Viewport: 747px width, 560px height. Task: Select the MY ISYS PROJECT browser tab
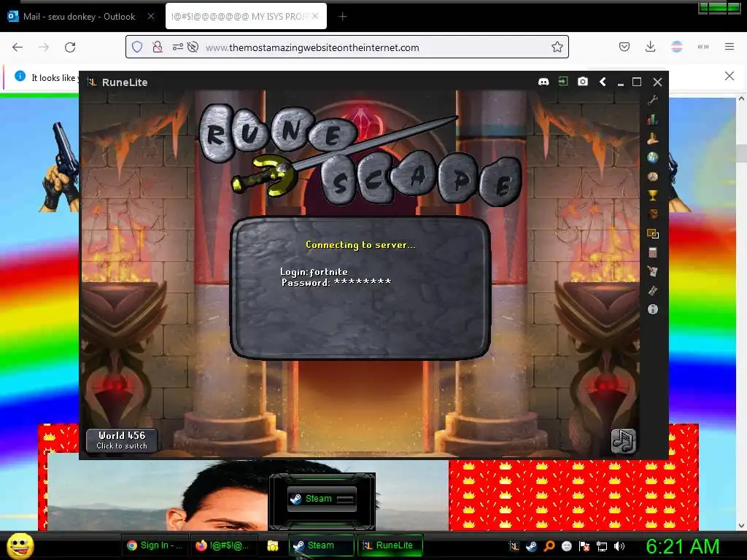coord(239,17)
